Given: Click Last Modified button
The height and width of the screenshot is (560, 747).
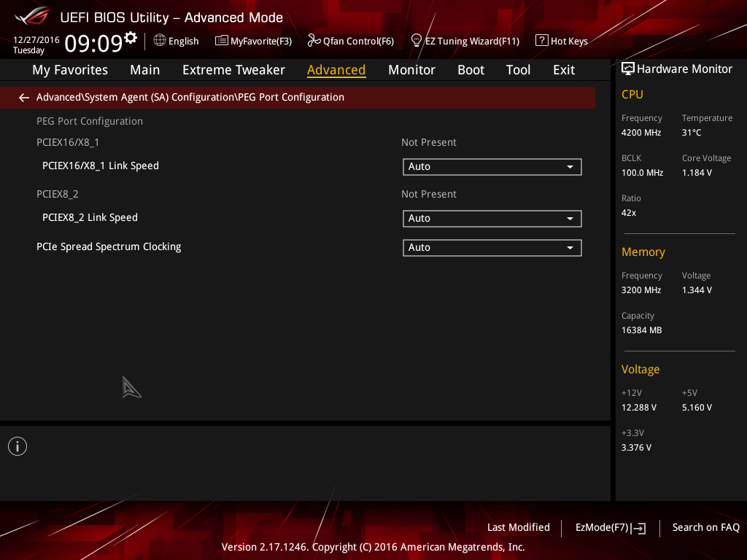Looking at the screenshot, I should coord(519,528).
